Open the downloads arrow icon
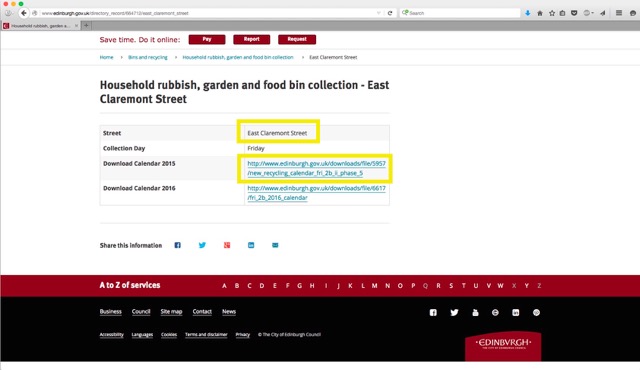The height and width of the screenshot is (370, 640). tap(527, 13)
